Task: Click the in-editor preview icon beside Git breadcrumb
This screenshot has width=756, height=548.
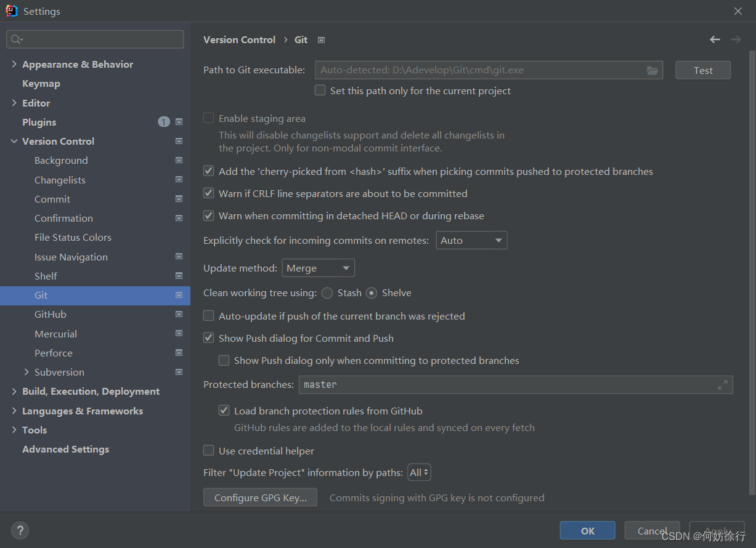Action: pos(321,39)
